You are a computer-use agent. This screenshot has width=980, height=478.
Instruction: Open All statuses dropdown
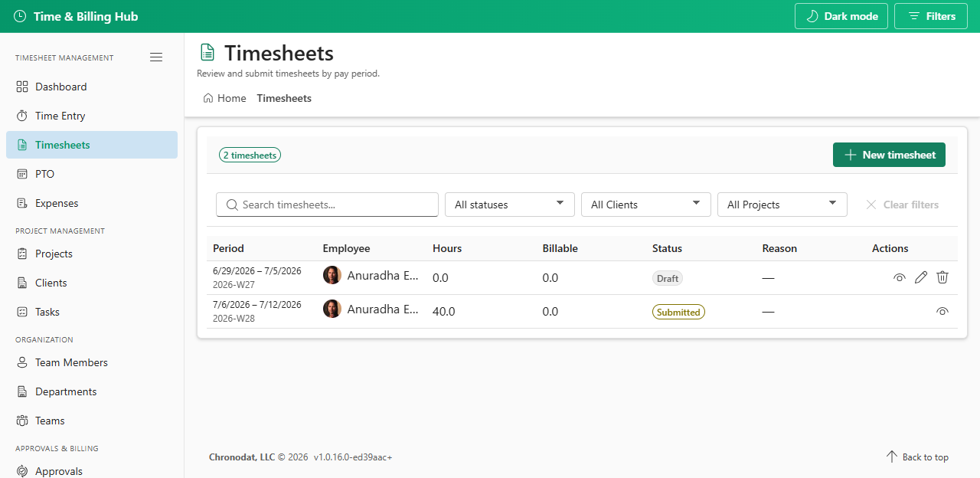(510, 205)
